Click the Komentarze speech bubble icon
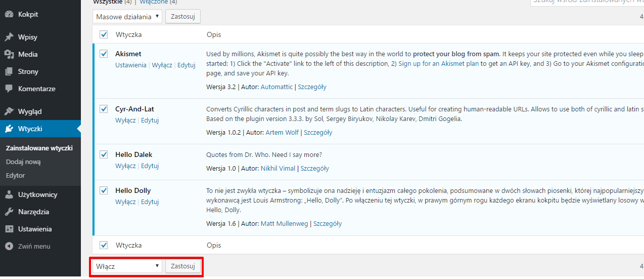This screenshot has height=279, width=644. point(9,89)
